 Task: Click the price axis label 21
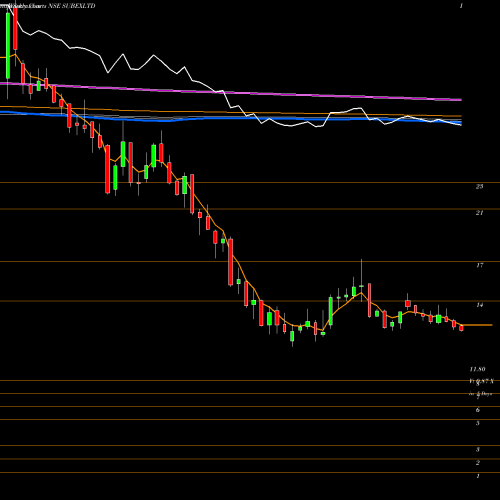click(x=479, y=213)
